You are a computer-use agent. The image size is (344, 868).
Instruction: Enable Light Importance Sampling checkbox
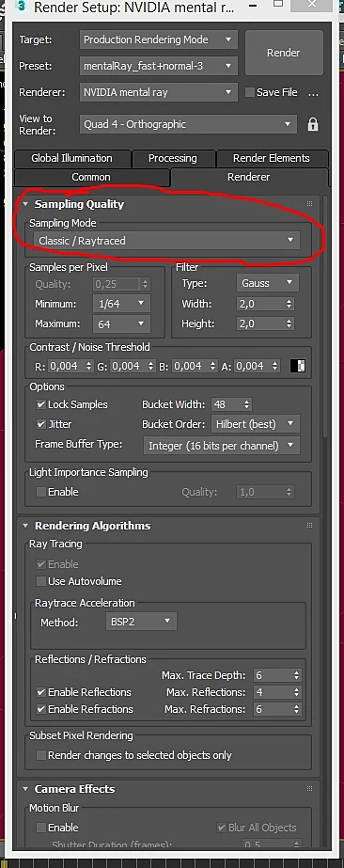[41, 492]
